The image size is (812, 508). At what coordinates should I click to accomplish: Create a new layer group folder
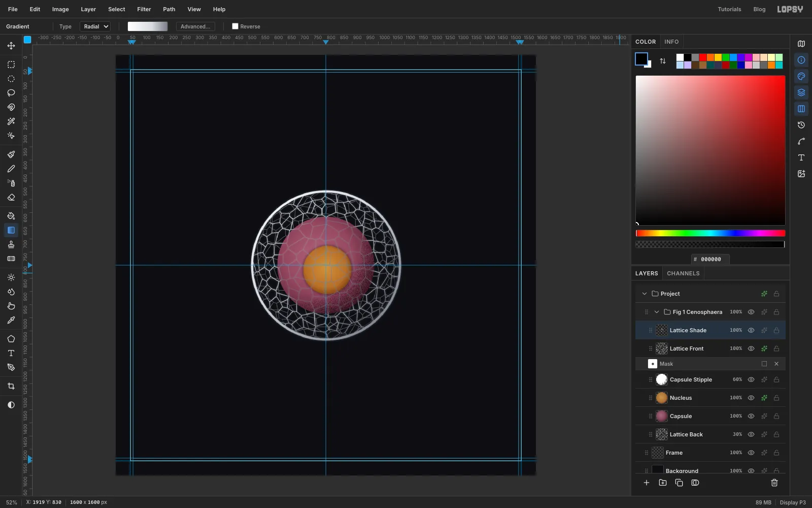click(663, 483)
